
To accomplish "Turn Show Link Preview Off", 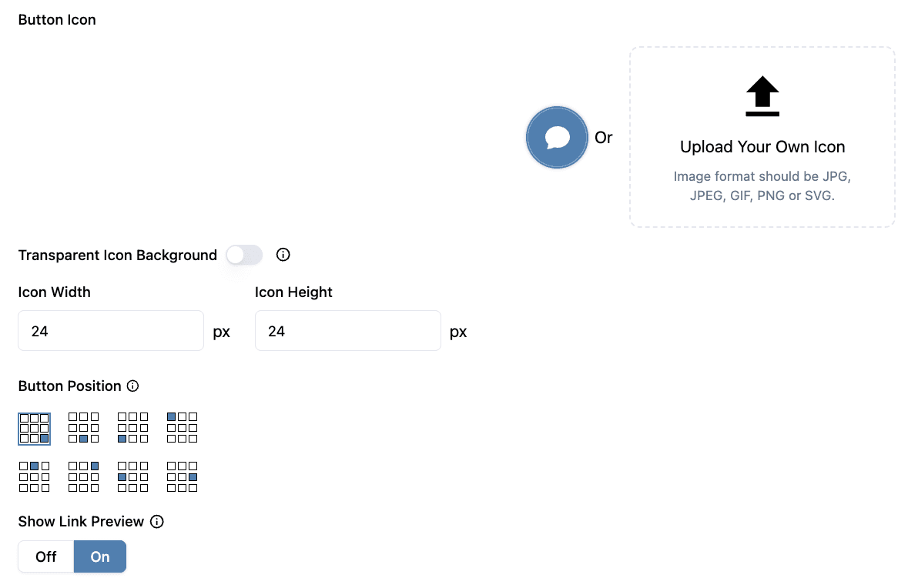I will (x=45, y=556).
